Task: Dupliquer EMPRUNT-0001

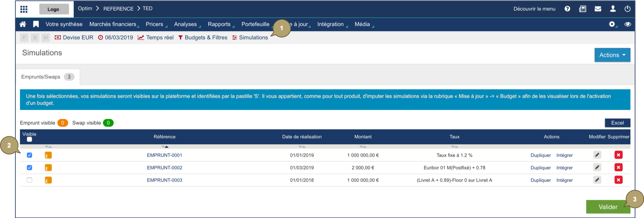Action: point(540,155)
